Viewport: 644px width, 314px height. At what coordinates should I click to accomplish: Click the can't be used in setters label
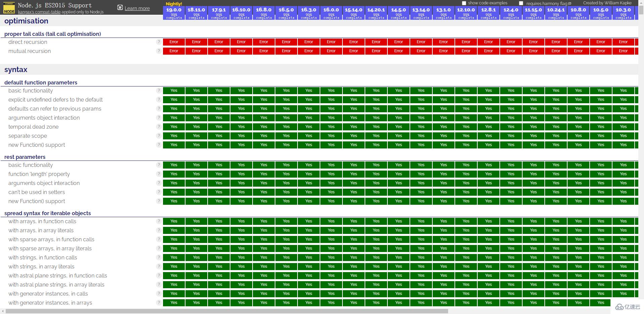click(37, 192)
